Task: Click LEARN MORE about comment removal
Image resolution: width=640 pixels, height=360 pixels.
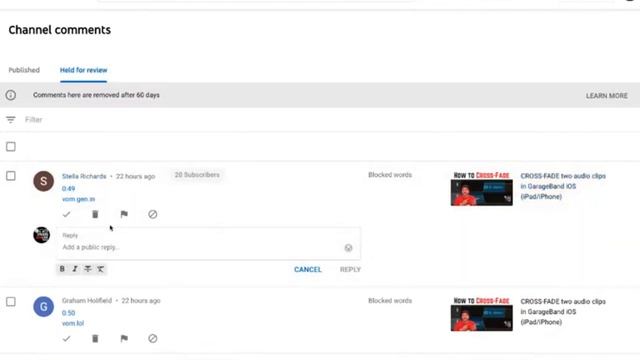Action: (607, 96)
